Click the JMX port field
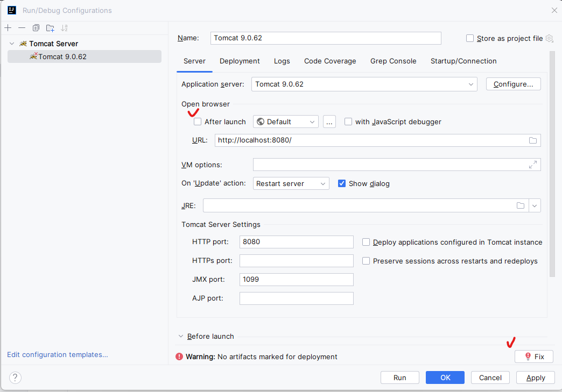 click(x=297, y=280)
